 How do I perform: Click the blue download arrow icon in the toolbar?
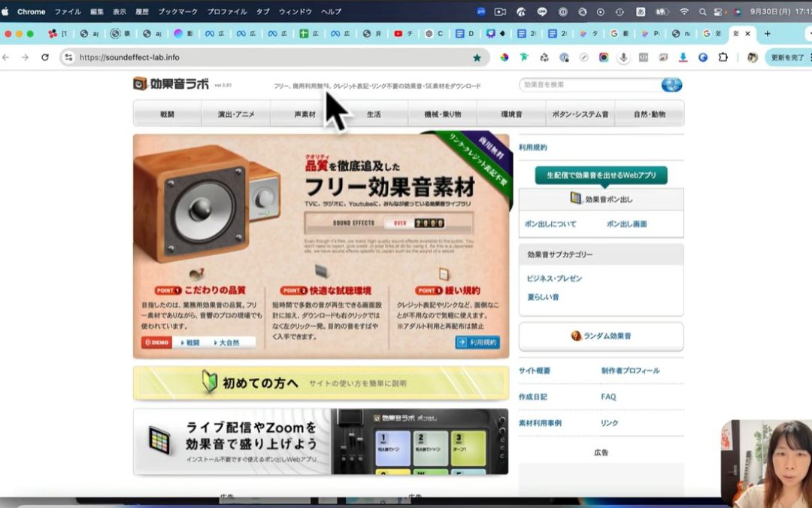[x=683, y=57]
